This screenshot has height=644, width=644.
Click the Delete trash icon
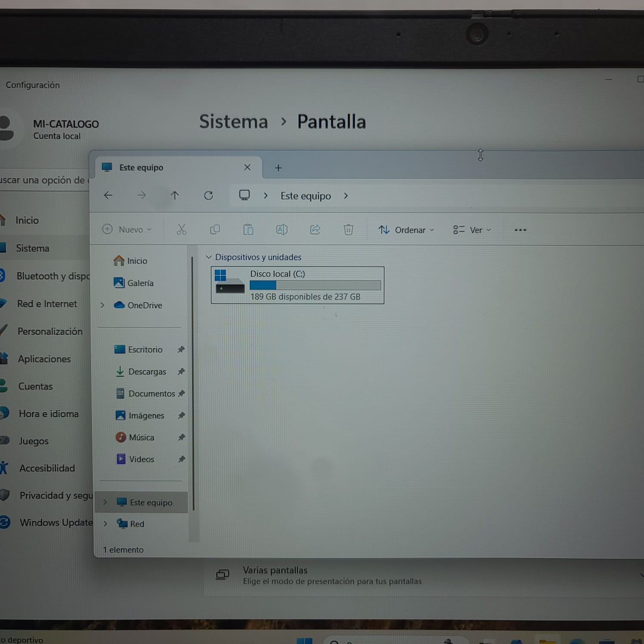click(348, 229)
